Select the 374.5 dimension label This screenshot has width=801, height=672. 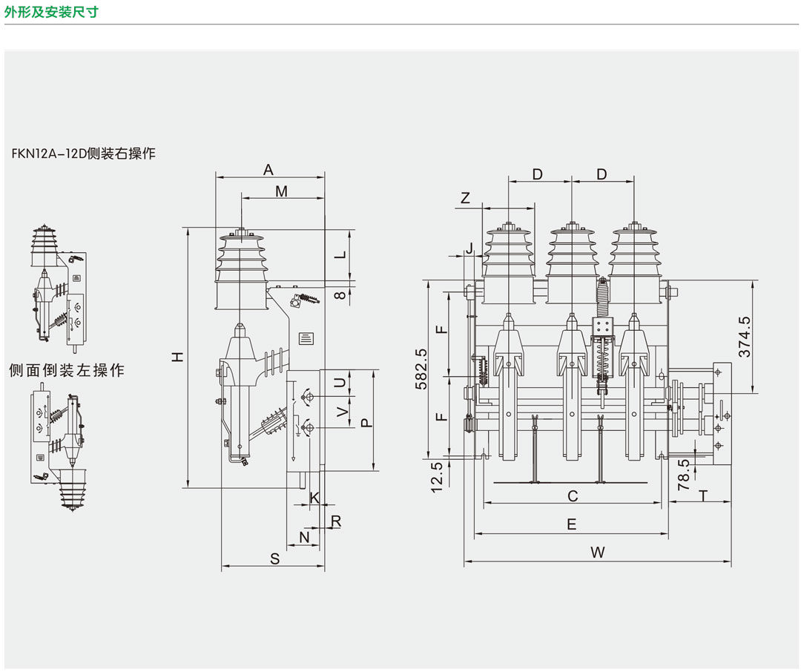click(x=745, y=337)
